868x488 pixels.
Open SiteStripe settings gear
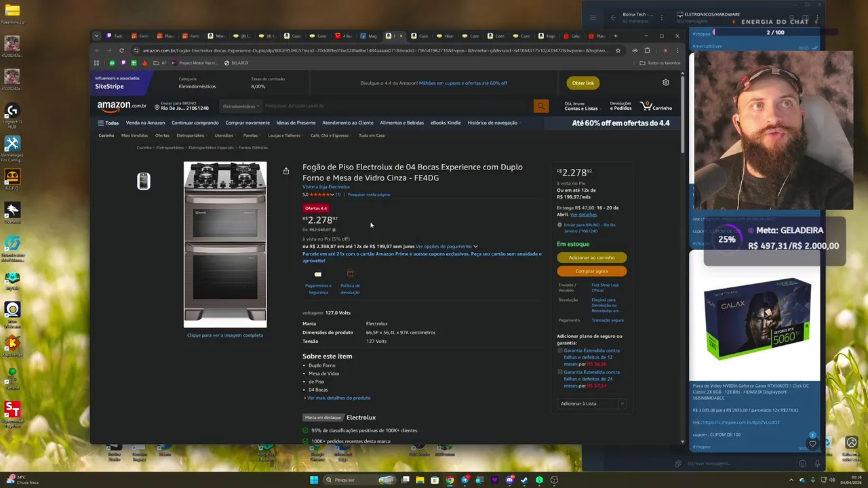click(x=666, y=83)
